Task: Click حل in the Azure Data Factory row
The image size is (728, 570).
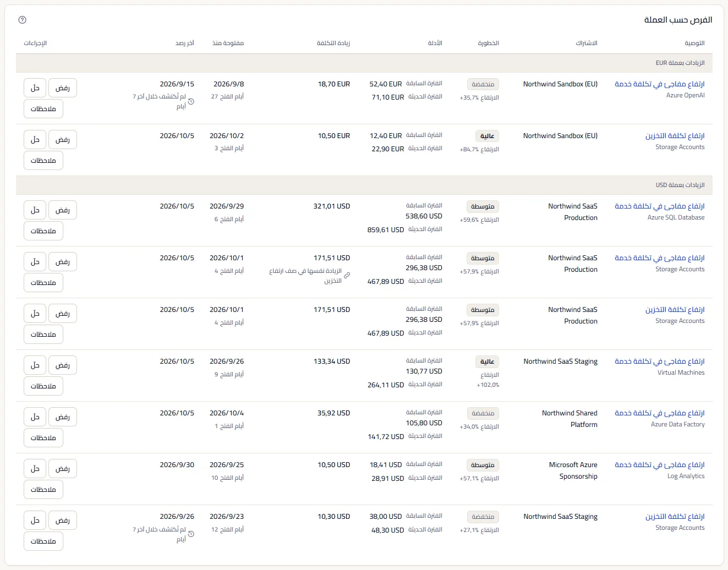Action: tap(35, 417)
